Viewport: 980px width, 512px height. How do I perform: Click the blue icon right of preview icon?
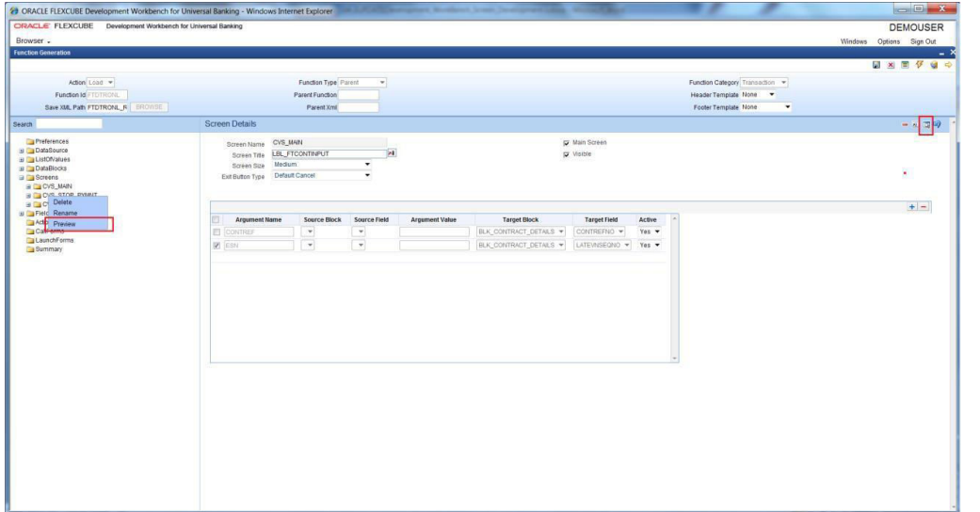937,124
